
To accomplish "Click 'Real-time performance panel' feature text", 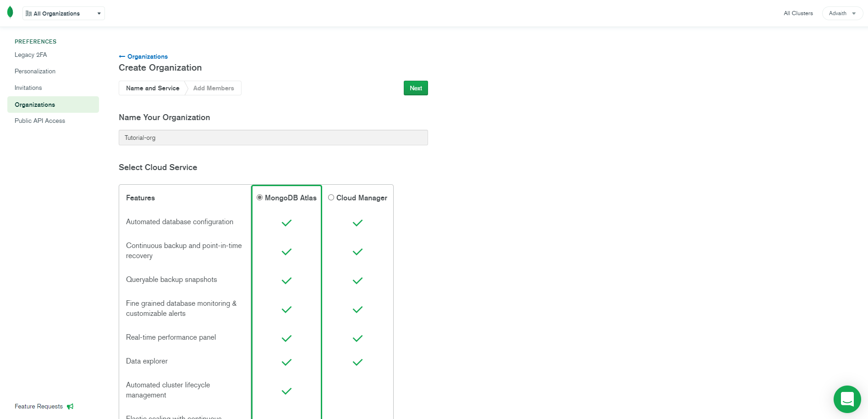I will [x=171, y=337].
